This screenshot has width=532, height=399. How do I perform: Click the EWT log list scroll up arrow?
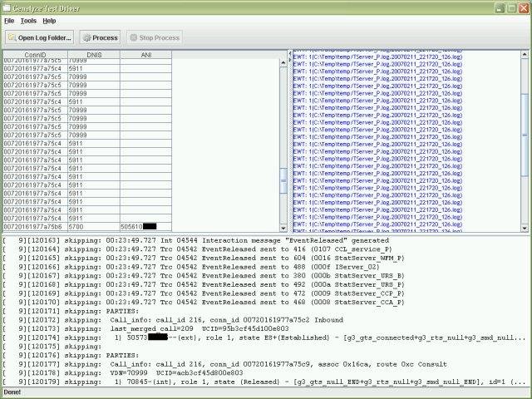(x=525, y=54)
